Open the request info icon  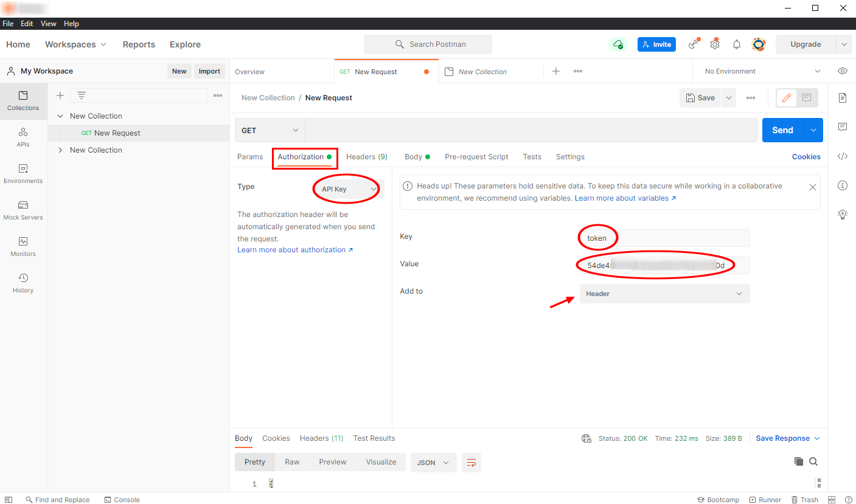click(843, 185)
